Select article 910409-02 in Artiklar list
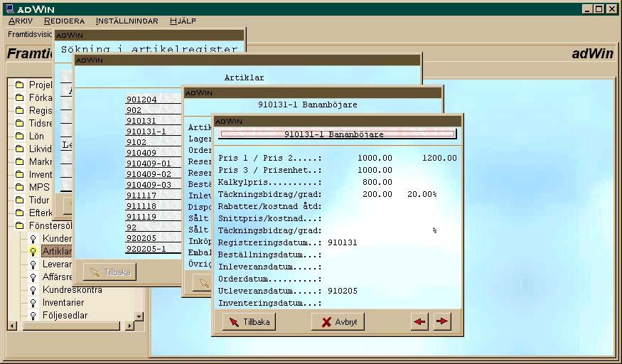The height and width of the screenshot is (364, 622). (153, 174)
